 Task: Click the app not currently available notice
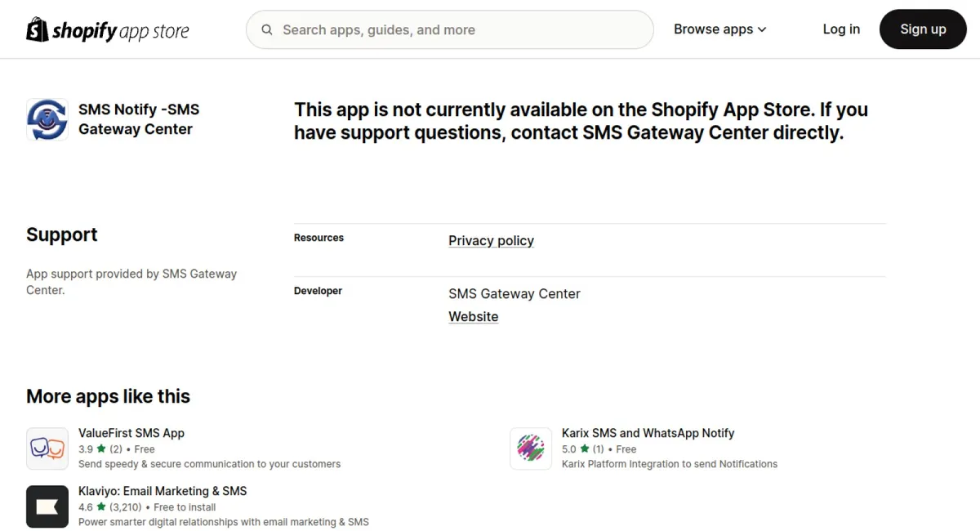click(581, 121)
